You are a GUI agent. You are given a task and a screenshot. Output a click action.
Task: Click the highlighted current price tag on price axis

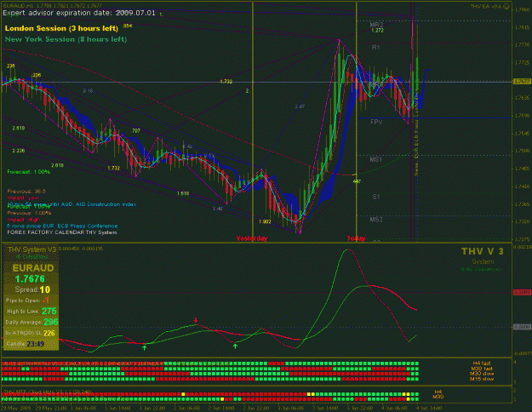(x=522, y=82)
